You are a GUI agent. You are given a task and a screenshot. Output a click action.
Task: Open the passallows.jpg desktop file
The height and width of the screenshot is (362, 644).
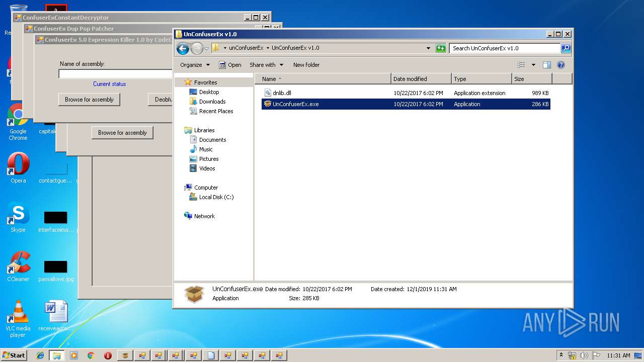(x=55, y=270)
